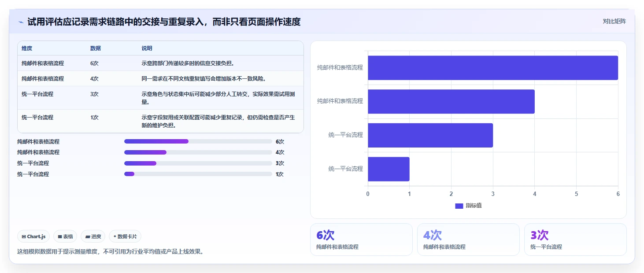Click the 维度 column header

pyautogui.click(x=27, y=48)
